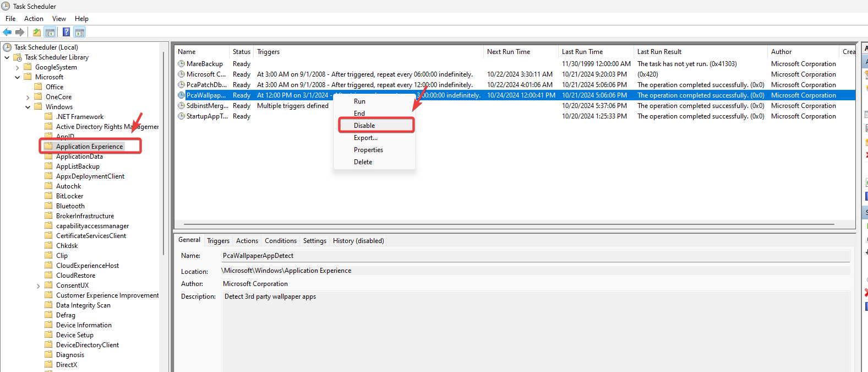Expand the ConsentUX folder

coord(38,285)
